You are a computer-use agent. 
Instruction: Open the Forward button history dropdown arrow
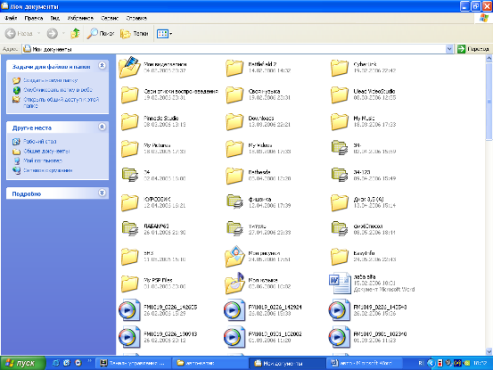point(63,33)
